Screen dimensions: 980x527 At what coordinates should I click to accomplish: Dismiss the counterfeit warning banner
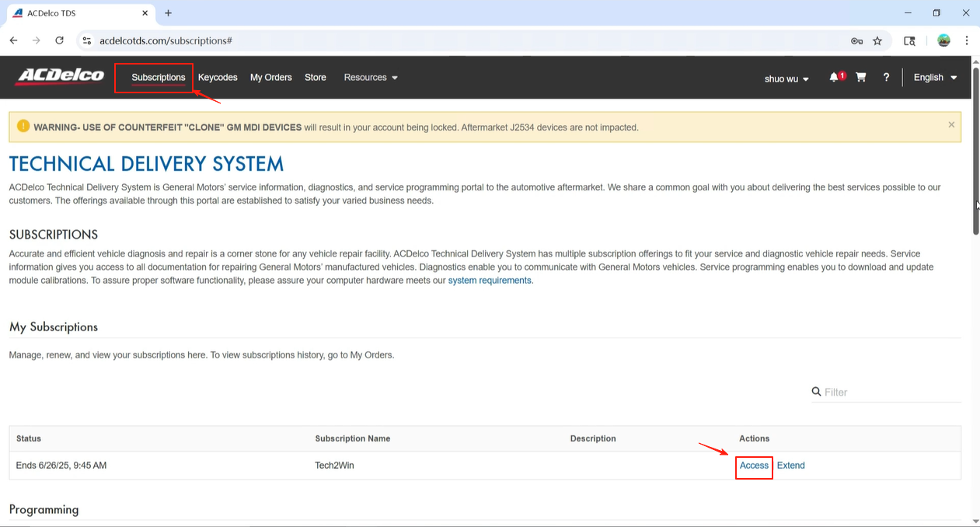tap(951, 124)
